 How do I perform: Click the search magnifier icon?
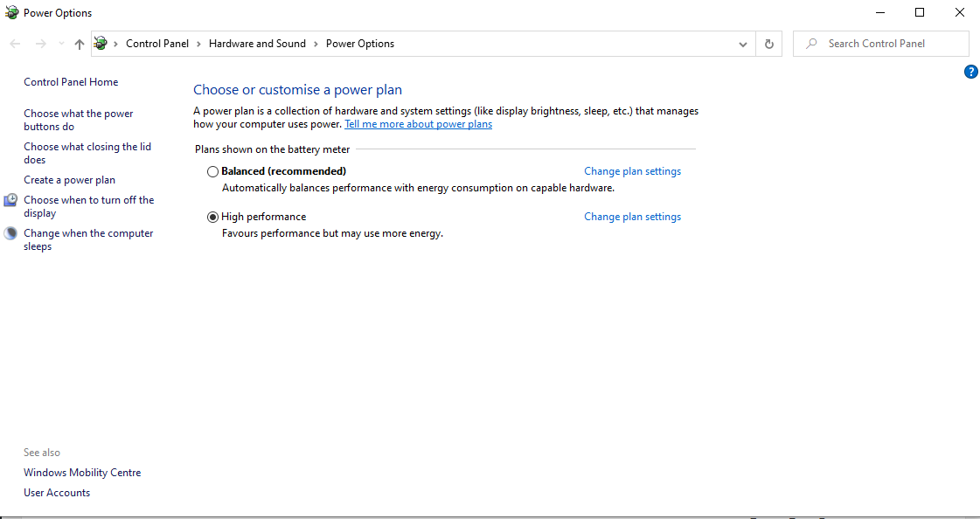811,44
